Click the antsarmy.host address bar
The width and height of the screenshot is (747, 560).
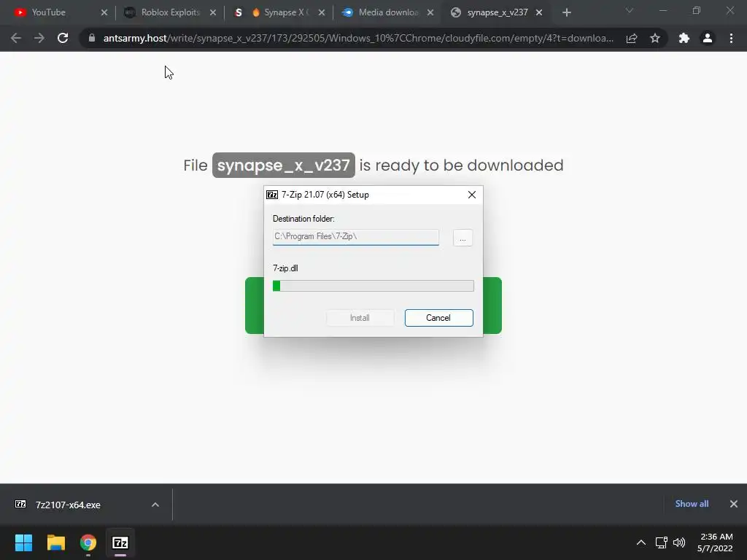coord(358,38)
